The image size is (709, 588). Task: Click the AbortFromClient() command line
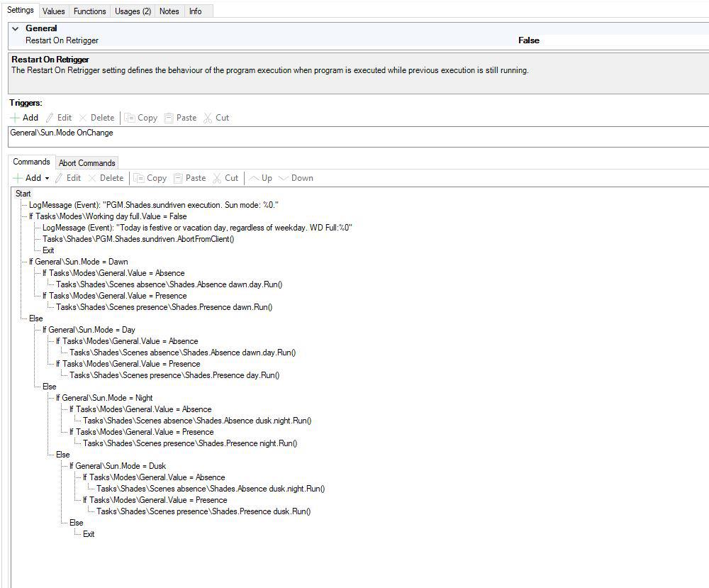pos(138,239)
